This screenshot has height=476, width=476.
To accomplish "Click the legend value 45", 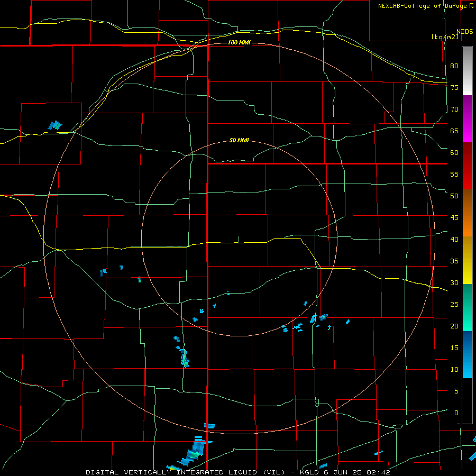I will pyautogui.click(x=454, y=218).
